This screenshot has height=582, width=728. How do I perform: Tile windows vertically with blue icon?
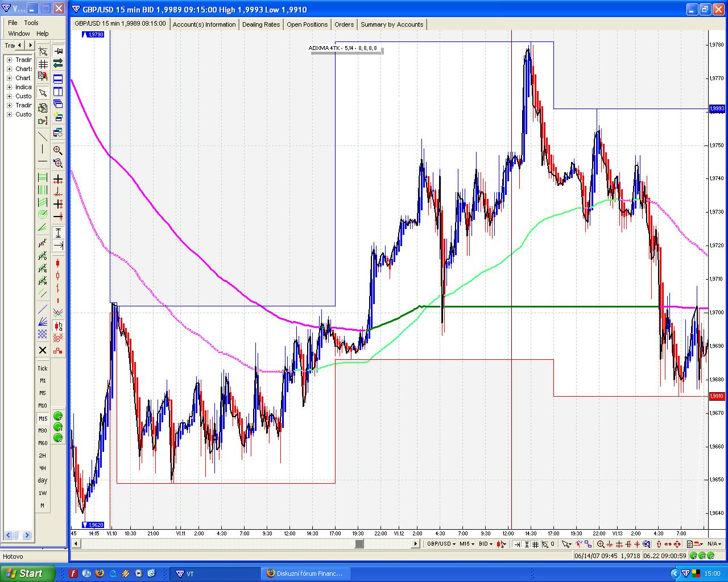(58, 92)
